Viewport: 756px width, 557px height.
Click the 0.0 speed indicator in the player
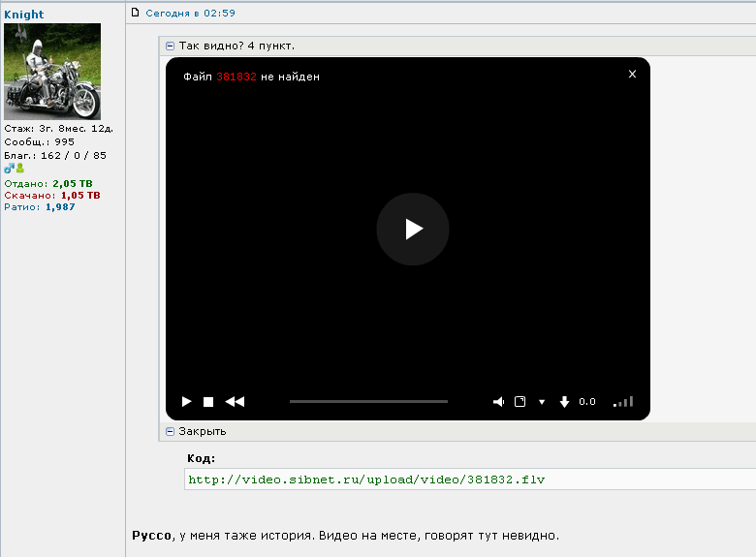pyautogui.click(x=587, y=402)
